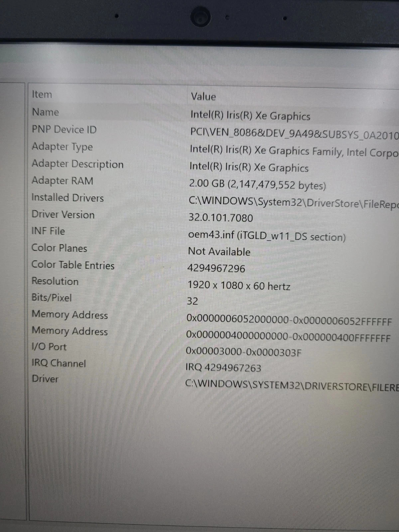Click the 2.00 GB adapter RAM value
399x532 pixels.
coord(257,185)
